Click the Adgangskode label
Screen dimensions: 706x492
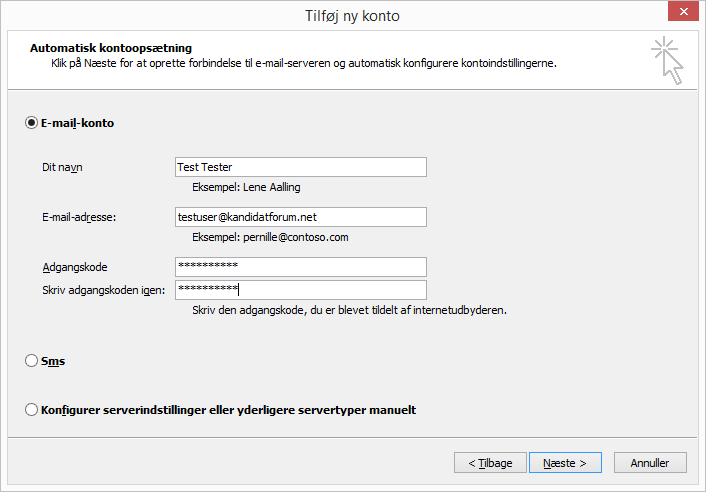(x=75, y=267)
